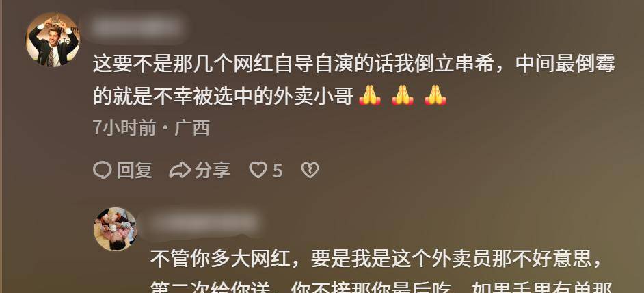
Task: Select reply line starting 不管你多大网红
Action: 376,259
